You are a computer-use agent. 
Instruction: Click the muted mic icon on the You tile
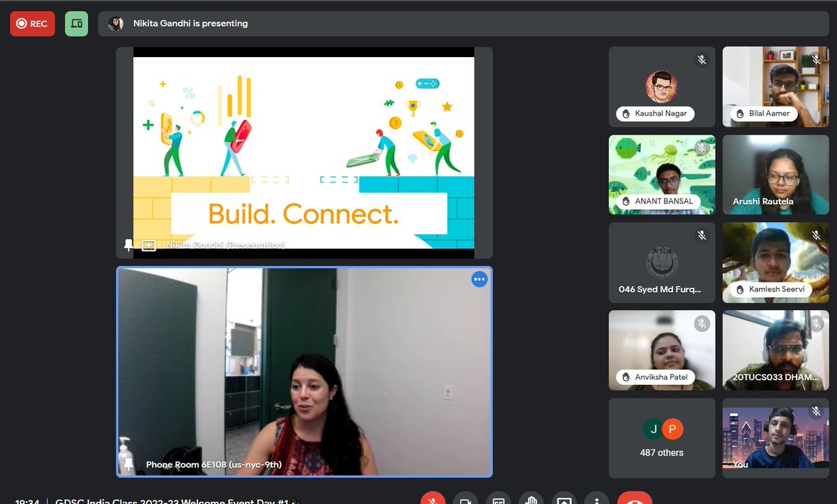tap(816, 411)
